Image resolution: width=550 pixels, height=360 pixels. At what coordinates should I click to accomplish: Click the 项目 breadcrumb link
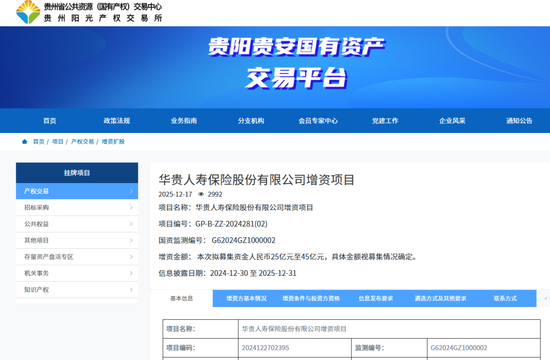click(58, 142)
